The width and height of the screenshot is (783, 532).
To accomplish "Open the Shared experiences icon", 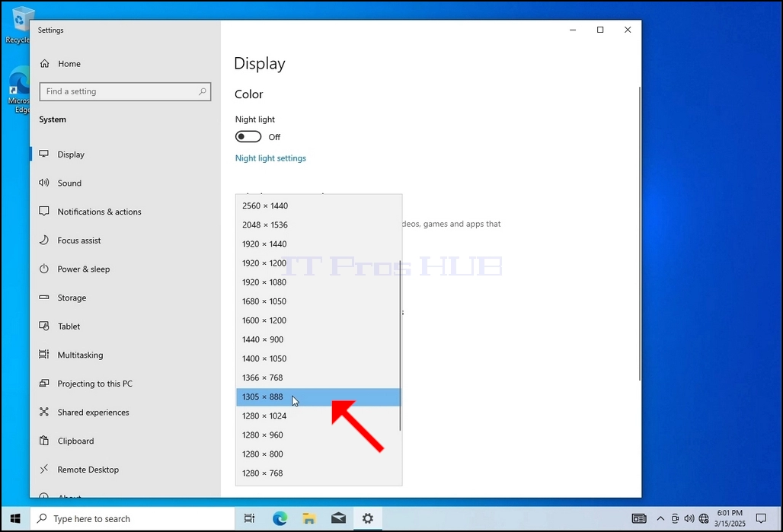I will (44, 413).
